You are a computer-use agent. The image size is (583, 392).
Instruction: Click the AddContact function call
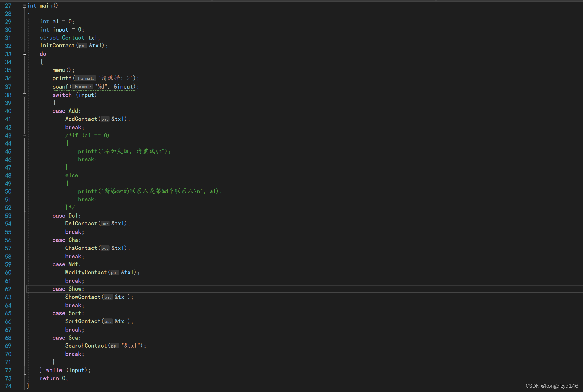click(98, 119)
